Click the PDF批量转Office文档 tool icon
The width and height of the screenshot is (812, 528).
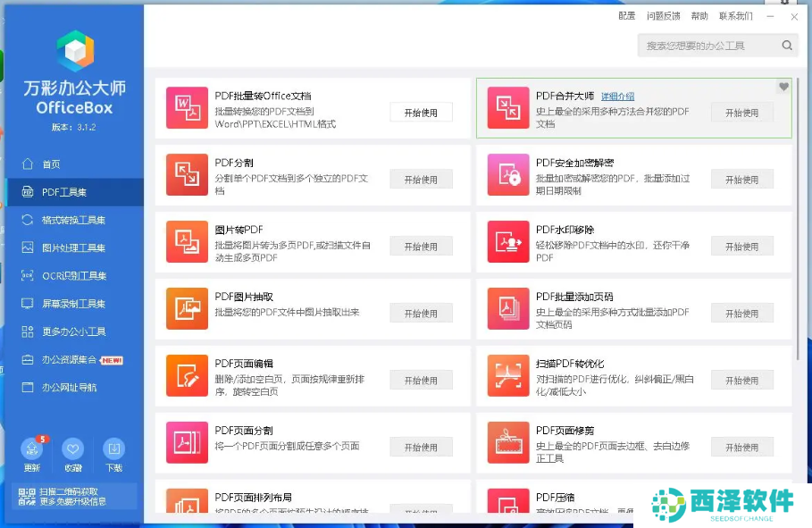coord(187,108)
